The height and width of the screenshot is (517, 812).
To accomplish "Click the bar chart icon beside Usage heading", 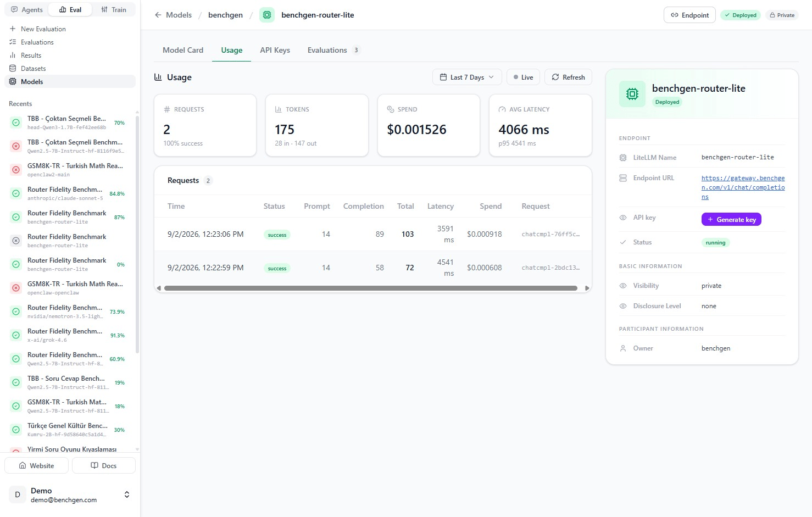I will pos(158,77).
